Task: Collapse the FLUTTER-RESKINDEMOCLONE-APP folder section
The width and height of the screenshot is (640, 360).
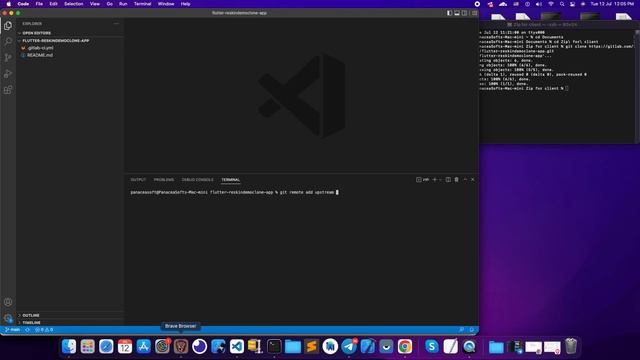Action: 70,41
